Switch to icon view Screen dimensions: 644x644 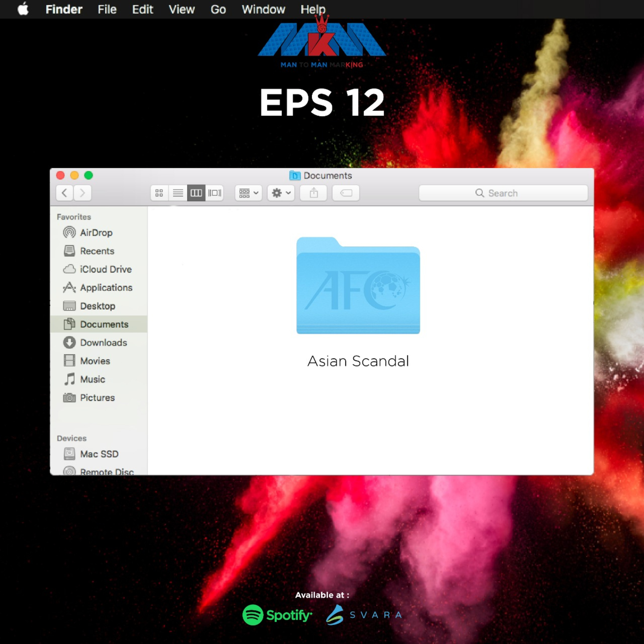(159, 193)
